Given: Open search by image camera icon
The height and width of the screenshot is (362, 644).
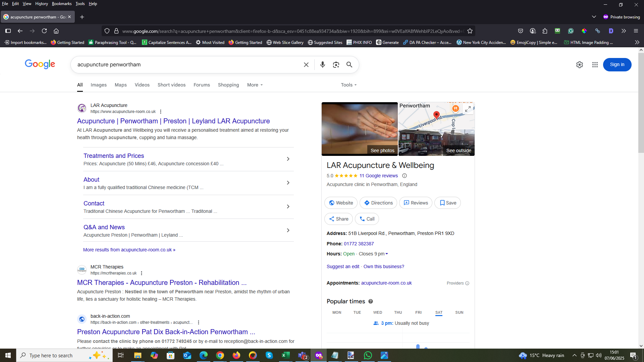Looking at the screenshot, I should click(x=336, y=65).
